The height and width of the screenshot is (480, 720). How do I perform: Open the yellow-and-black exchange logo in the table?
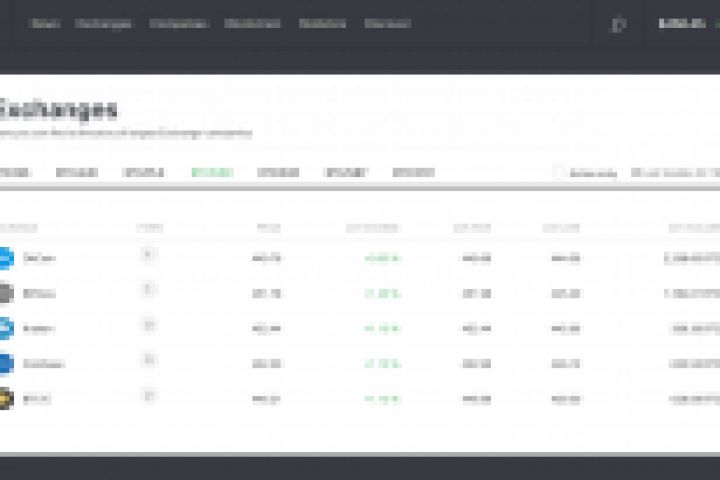(x=6, y=398)
